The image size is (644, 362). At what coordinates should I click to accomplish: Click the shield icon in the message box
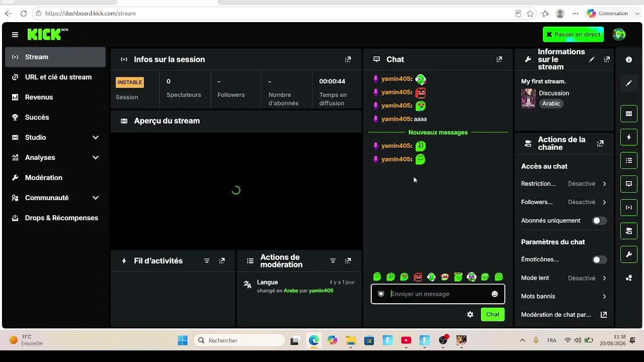pos(381,294)
